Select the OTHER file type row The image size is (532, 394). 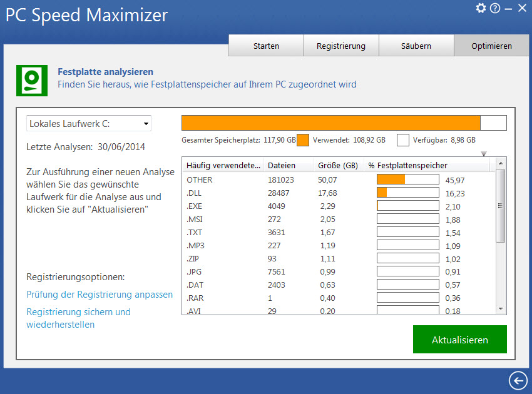coord(339,179)
